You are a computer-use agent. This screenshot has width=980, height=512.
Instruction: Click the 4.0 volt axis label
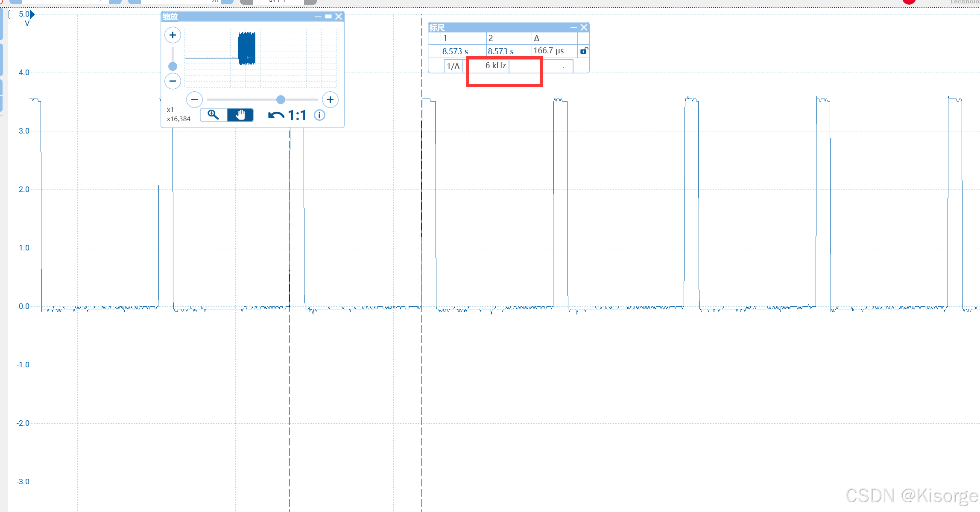(x=24, y=73)
